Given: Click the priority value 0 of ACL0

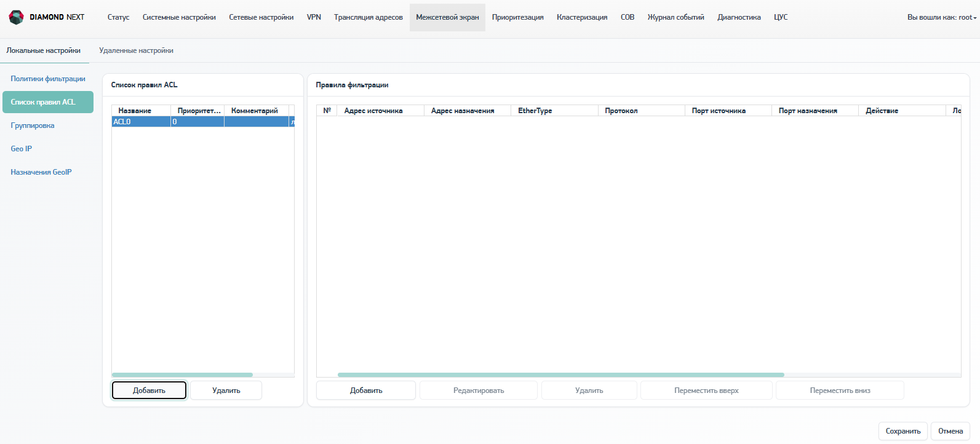Looking at the screenshot, I should (x=197, y=122).
